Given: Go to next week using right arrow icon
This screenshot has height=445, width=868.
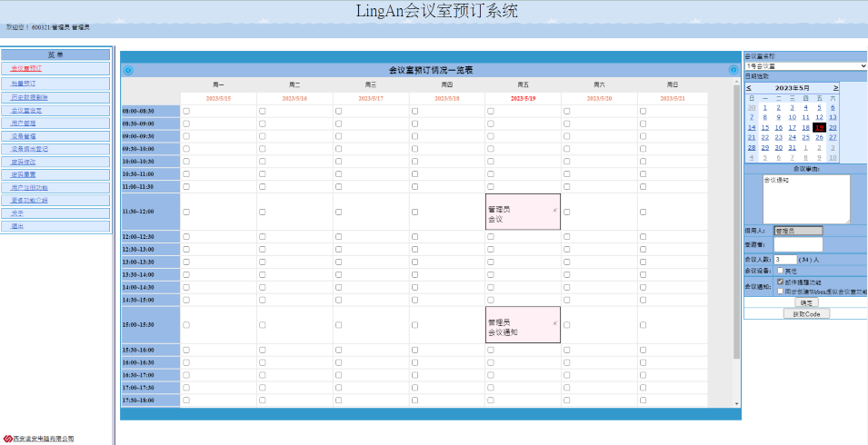Looking at the screenshot, I should (733, 70).
